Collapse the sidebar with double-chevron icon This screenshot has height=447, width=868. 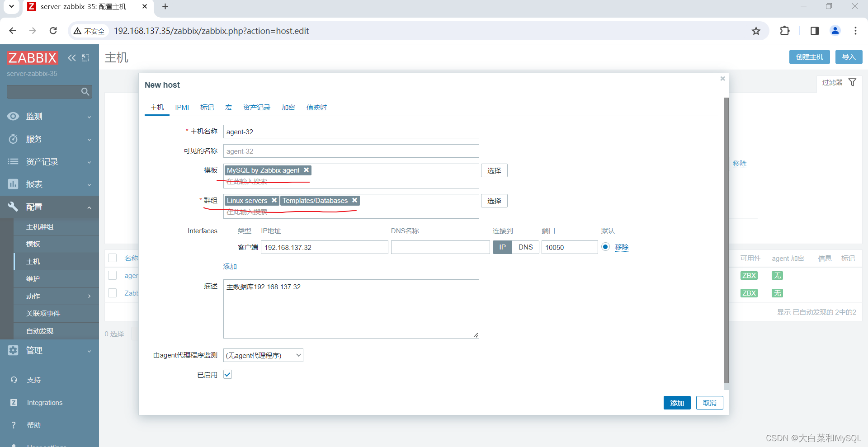(72, 58)
